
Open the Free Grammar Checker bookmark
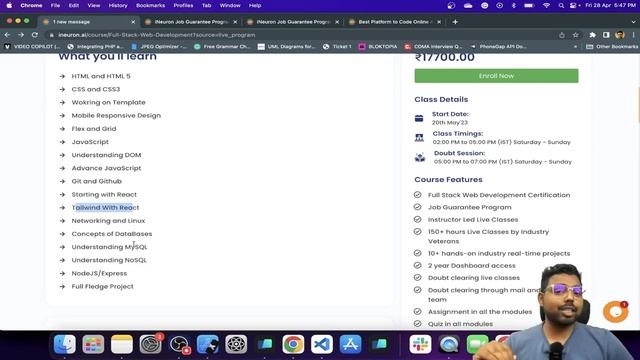(222, 47)
